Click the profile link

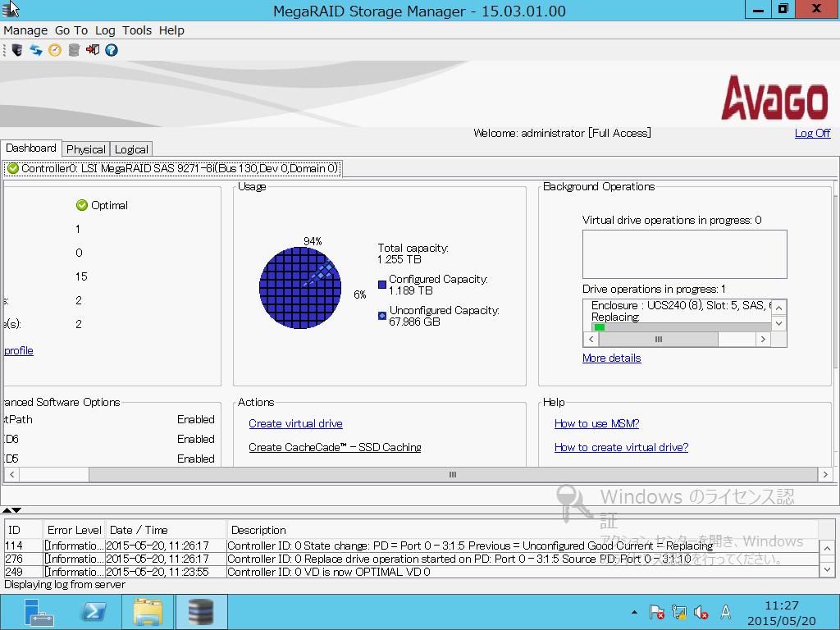click(x=19, y=351)
